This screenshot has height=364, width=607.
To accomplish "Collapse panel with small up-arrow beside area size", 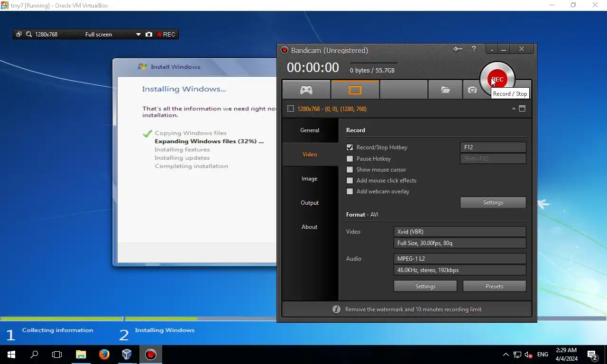I will point(514,109).
